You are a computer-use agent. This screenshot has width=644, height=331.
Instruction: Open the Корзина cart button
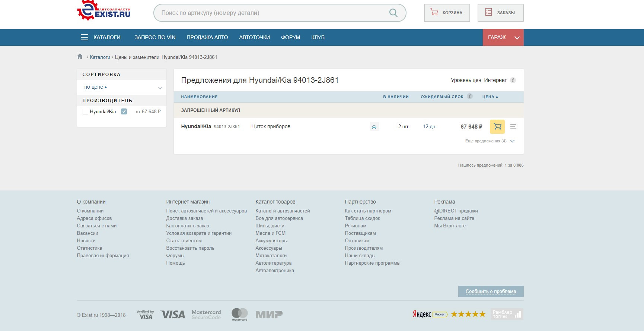tap(447, 13)
